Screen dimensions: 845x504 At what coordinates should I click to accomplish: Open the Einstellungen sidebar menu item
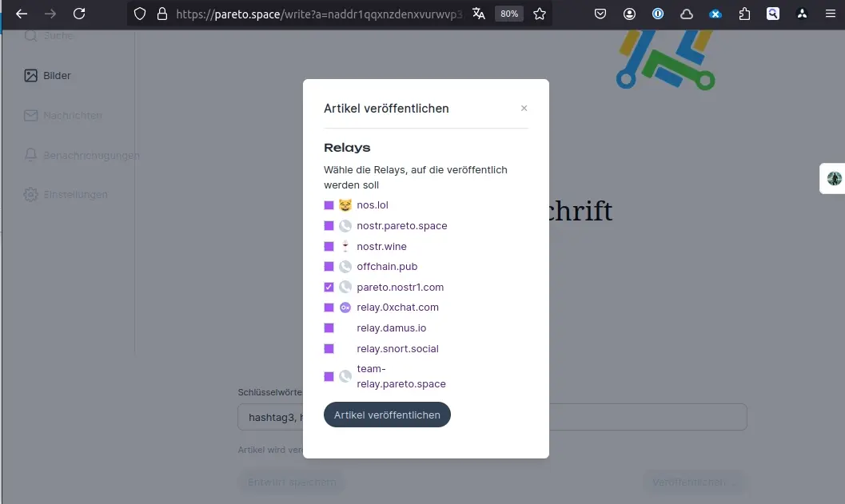pos(66,194)
